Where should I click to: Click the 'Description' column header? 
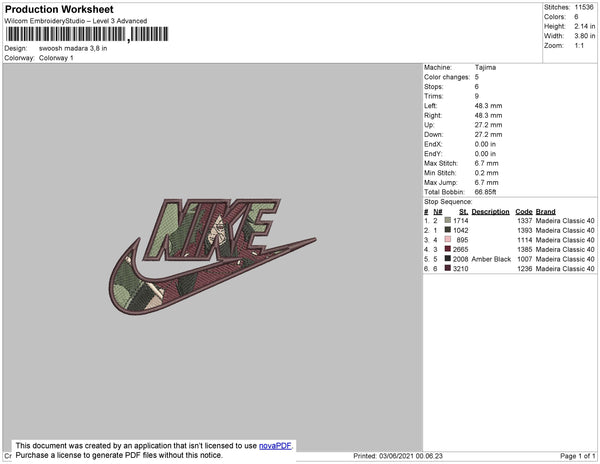(491, 212)
